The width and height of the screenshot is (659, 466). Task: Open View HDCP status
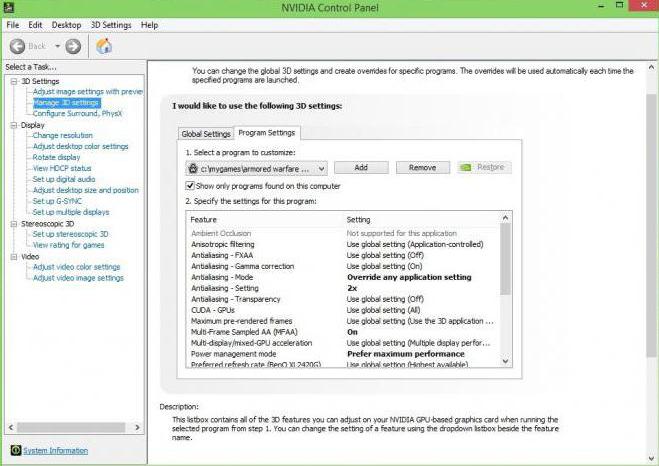click(x=62, y=168)
